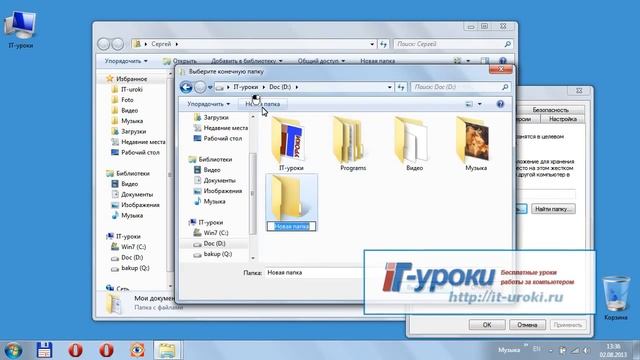Click the Explorer folder taskbar icon

(x=167, y=350)
